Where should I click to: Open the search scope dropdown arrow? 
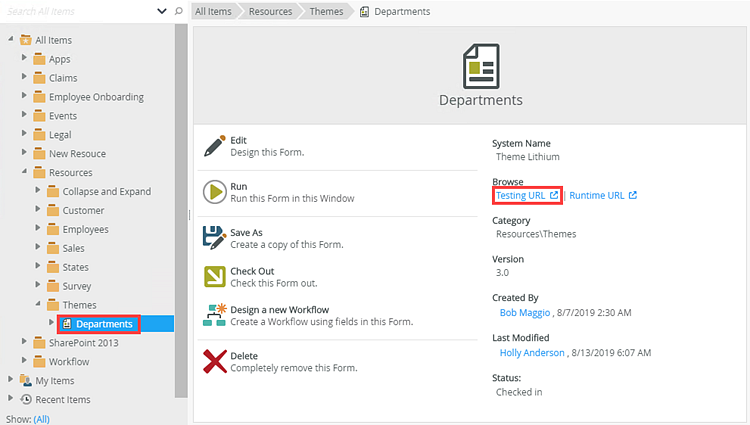[162, 11]
